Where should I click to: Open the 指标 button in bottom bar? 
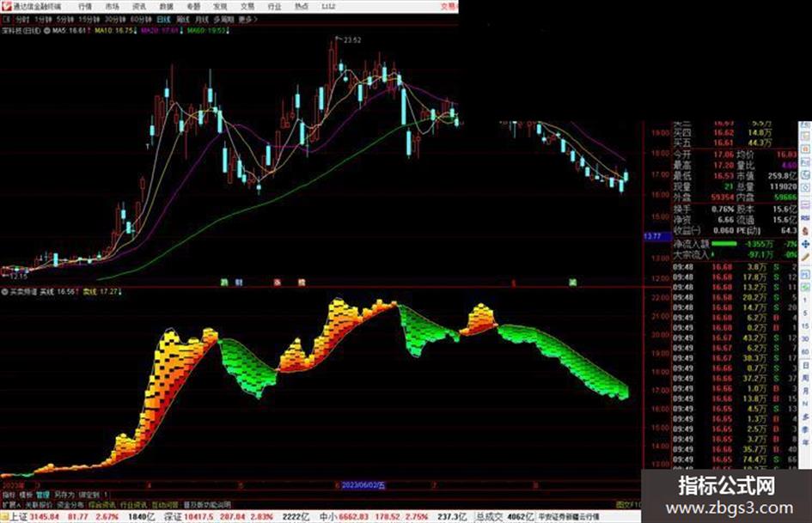click(x=9, y=495)
